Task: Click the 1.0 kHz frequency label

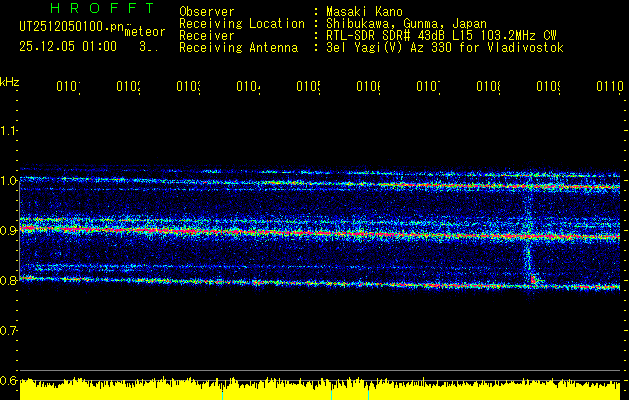Action: (x=10, y=181)
